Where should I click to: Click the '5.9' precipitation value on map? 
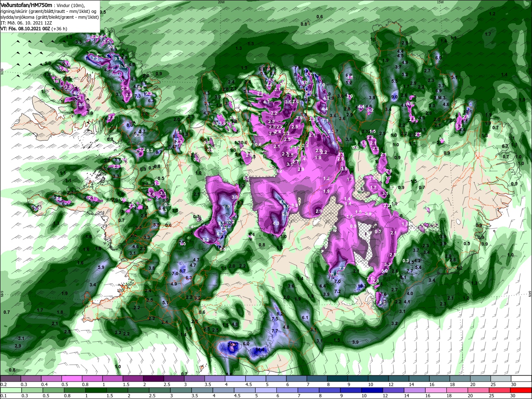click(101, 267)
